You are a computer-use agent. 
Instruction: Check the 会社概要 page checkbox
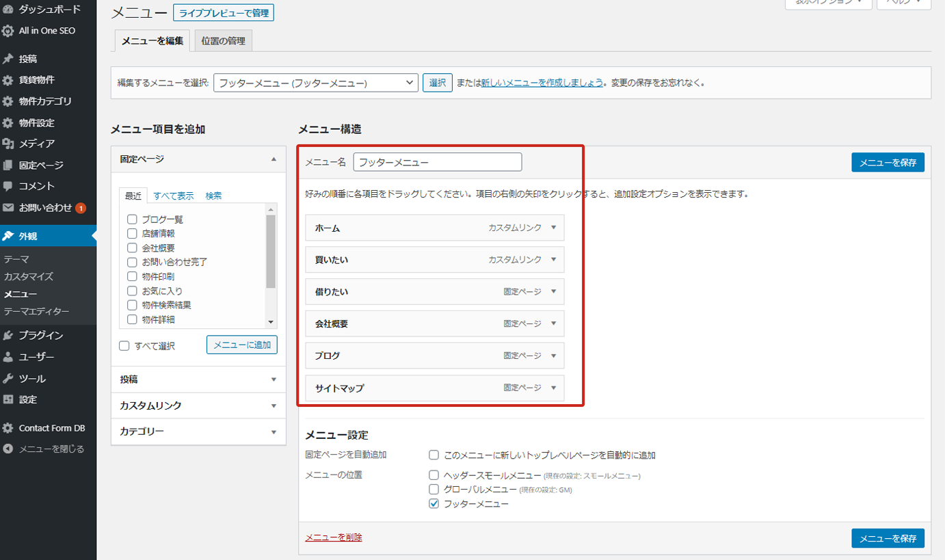(133, 248)
